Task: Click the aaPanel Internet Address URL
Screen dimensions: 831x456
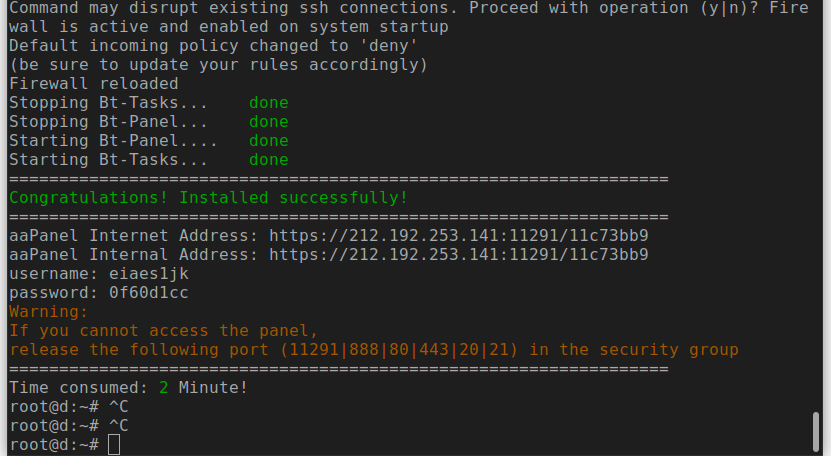Action: tap(458, 235)
